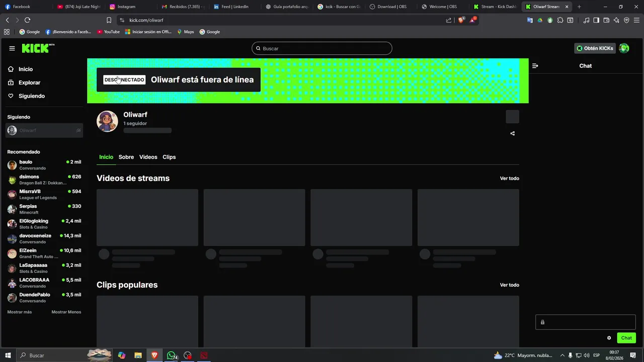Open recommended channel Serpias
The width and height of the screenshot is (644, 362).
44,209
